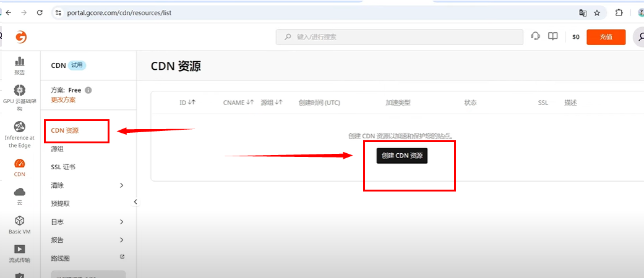Sort table by ID column arrows

tap(191, 103)
